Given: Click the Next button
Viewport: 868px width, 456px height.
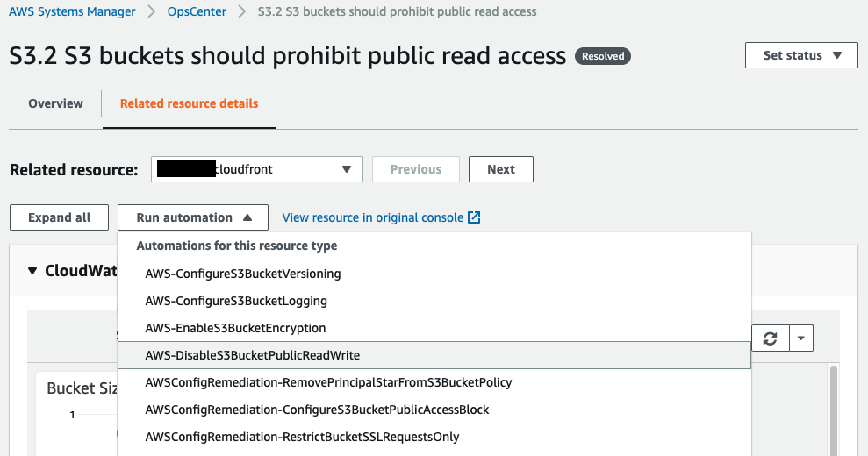Looking at the screenshot, I should [x=501, y=169].
